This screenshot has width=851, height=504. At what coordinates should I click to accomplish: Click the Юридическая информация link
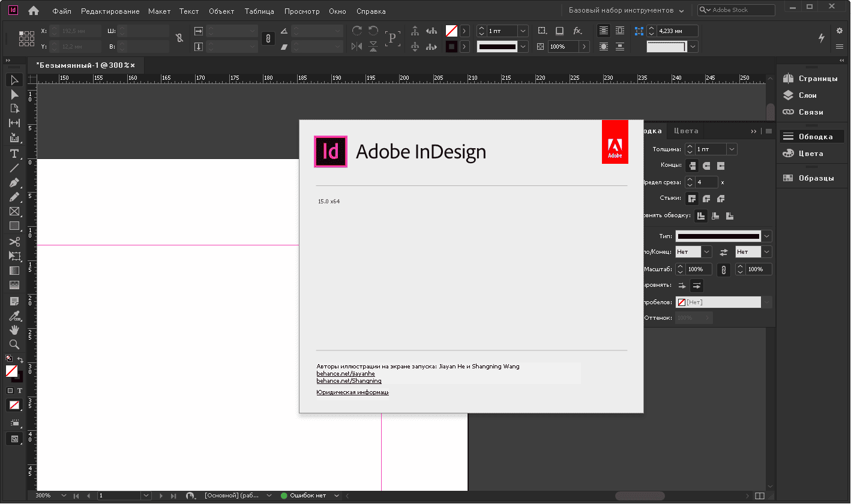pyautogui.click(x=353, y=392)
